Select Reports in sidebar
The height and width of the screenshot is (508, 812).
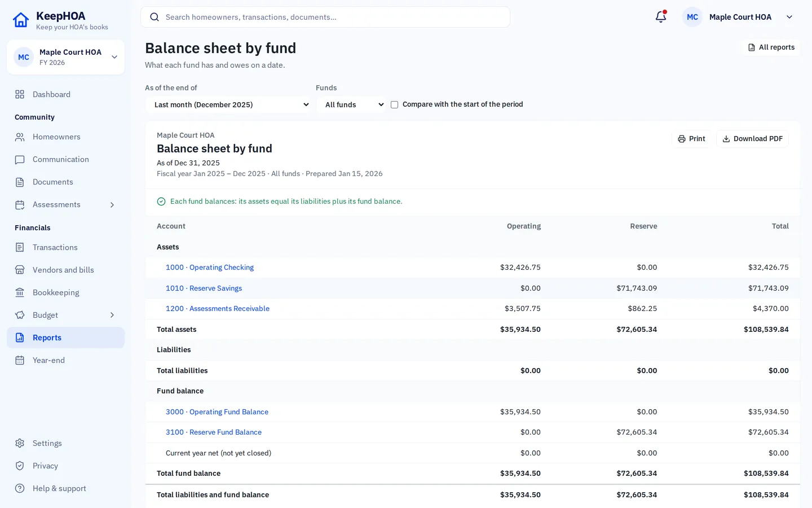65,338
